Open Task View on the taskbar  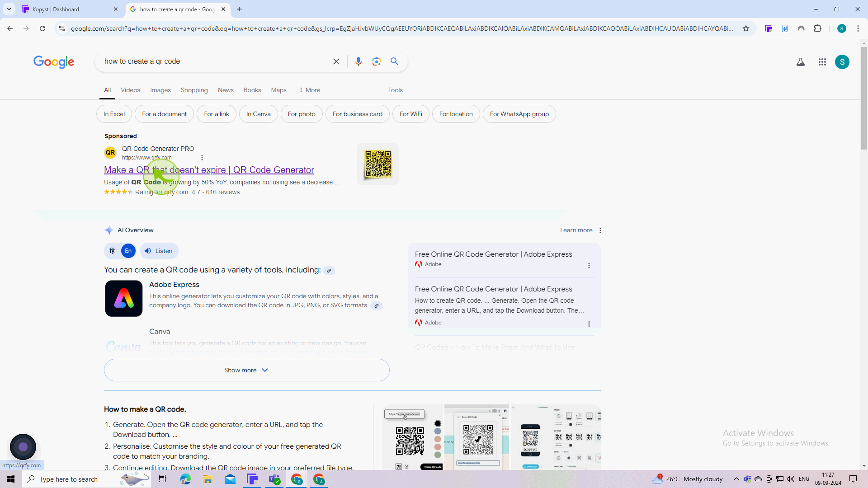(x=163, y=479)
